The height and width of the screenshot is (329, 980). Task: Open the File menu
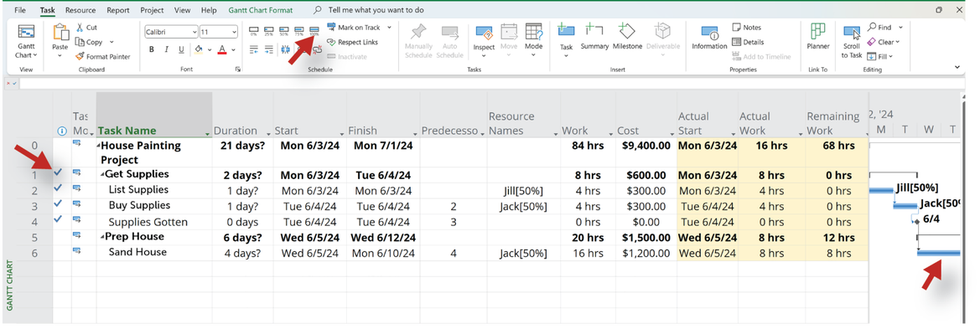point(21,10)
